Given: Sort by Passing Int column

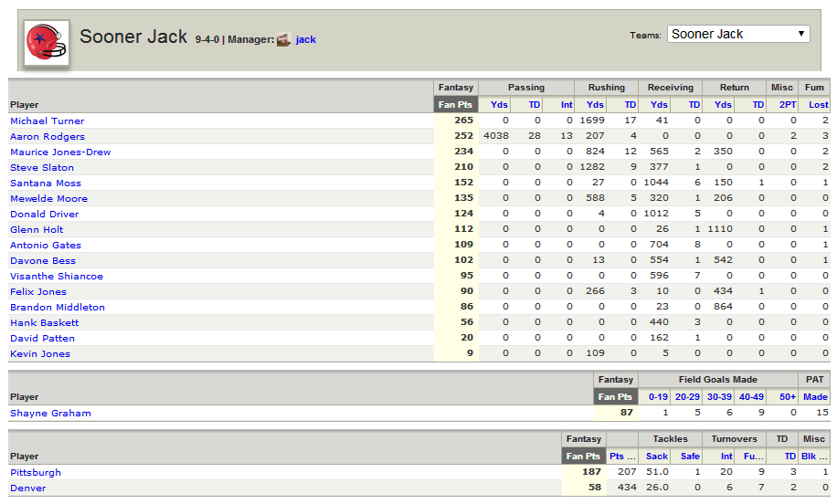Looking at the screenshot, I should point(567,104).
